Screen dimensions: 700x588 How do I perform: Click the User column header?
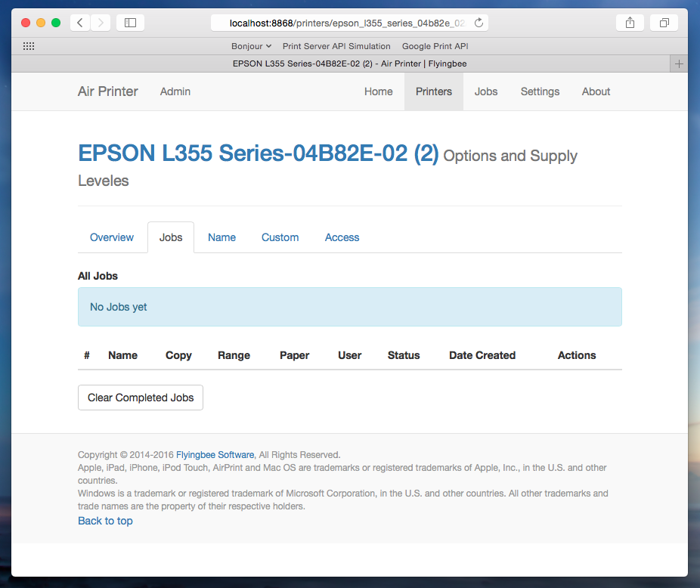pos(349,355)
